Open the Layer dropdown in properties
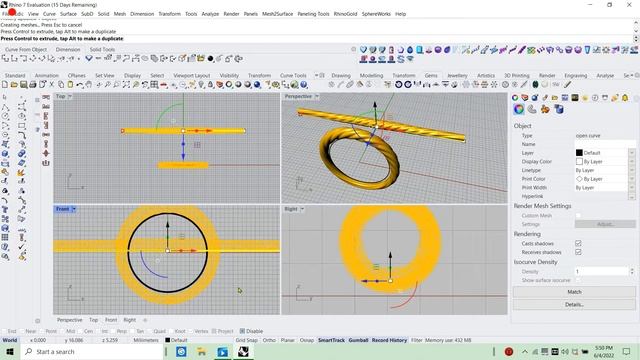Image resolution: width=640 pixels, height=360 pixels. tap(632, 153)
